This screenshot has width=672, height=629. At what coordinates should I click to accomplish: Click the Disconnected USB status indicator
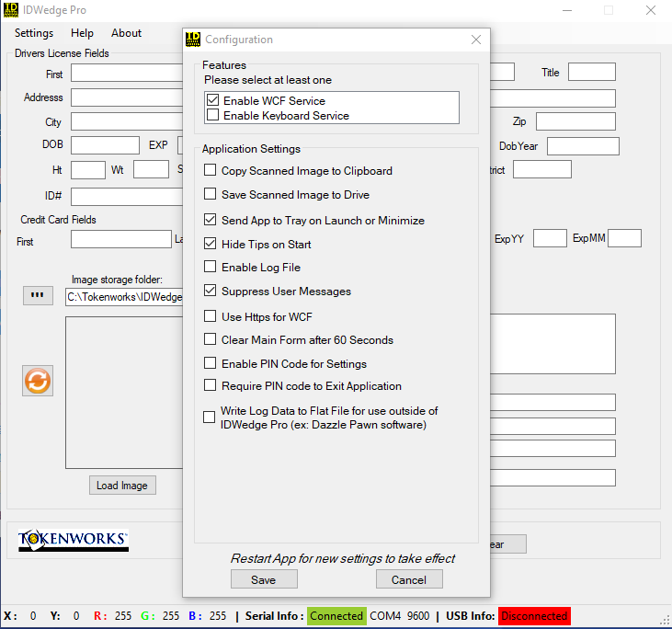pos(534,616)
